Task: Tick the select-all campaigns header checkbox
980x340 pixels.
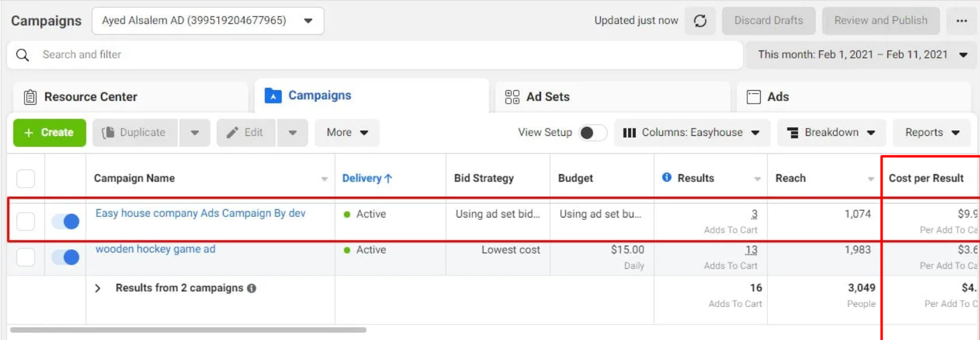Action: coord(26,179)
